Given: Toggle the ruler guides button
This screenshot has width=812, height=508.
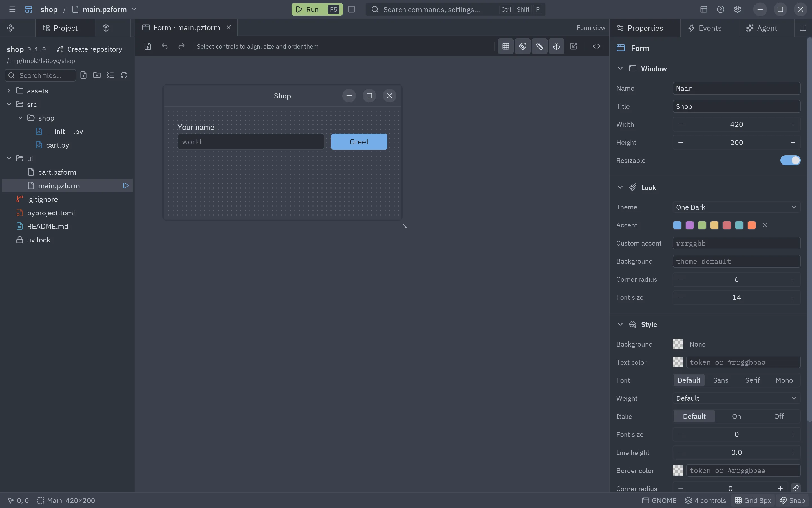Looking at the screenshot, I should tap(540, 46).
